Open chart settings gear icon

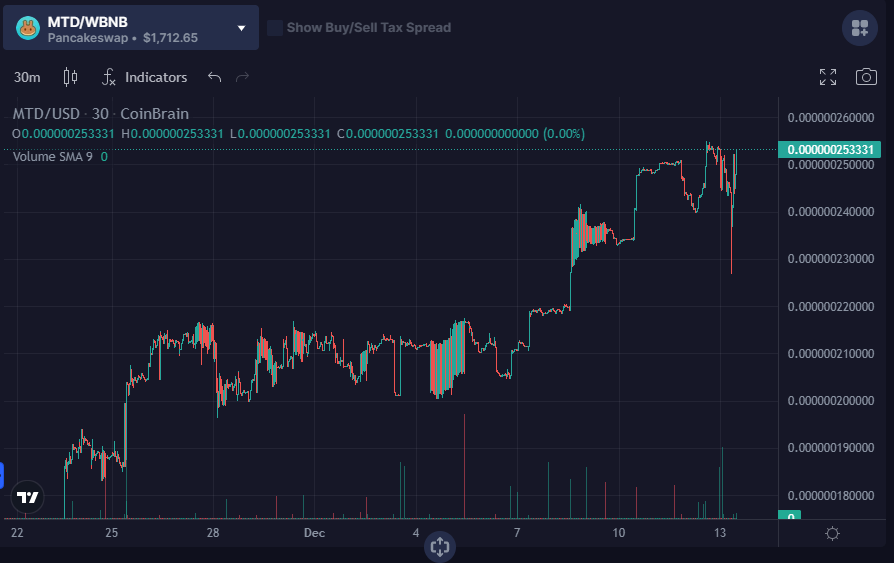click(x=832, y=533)
